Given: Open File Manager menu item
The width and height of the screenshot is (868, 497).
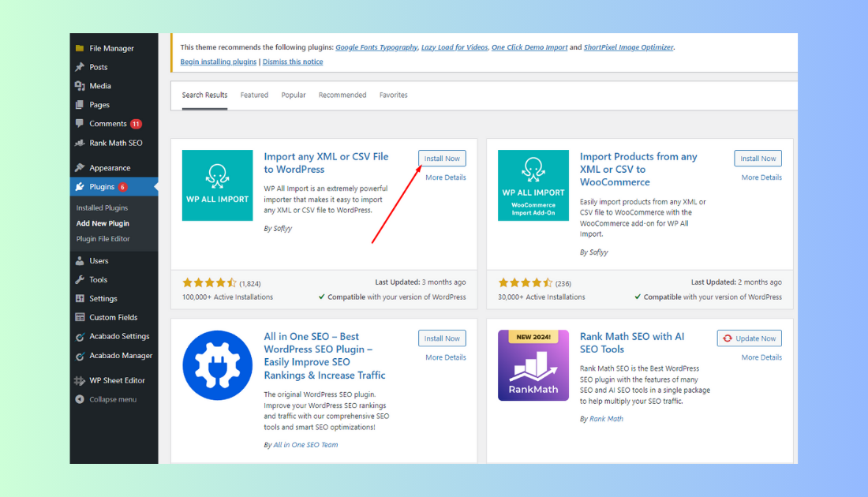Looking at the screenshot, I should click(x=111, y=48).
